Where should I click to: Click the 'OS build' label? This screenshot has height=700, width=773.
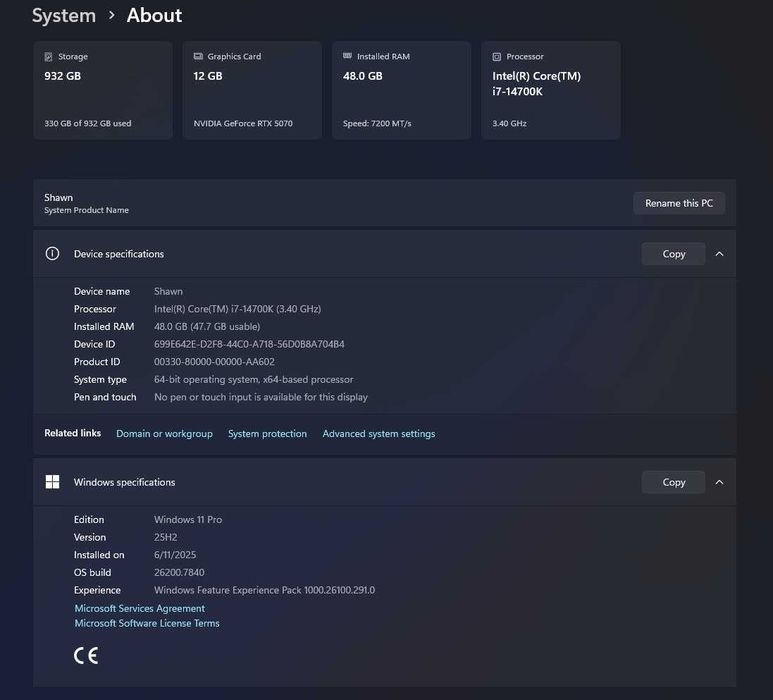[x=92, y=572]
